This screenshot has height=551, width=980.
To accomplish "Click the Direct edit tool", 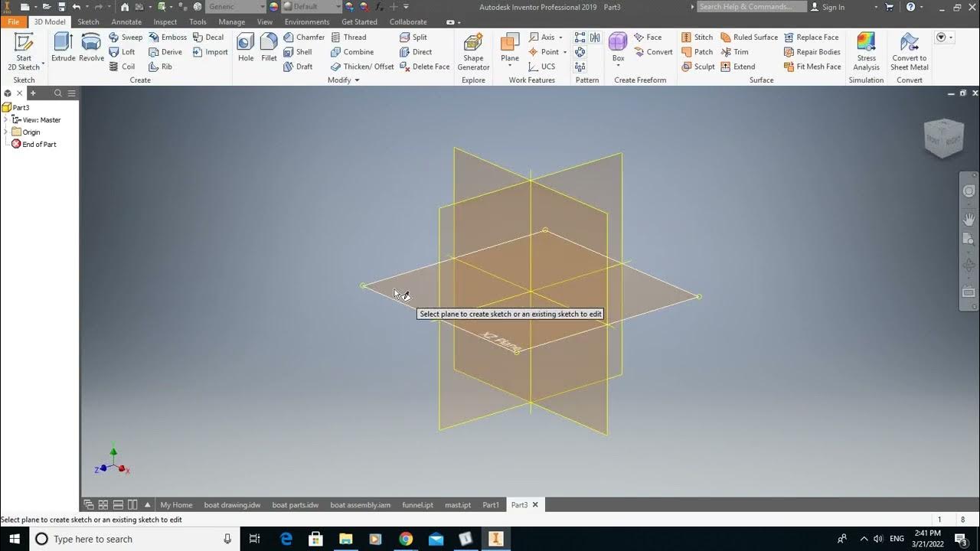I will (416, 52).
